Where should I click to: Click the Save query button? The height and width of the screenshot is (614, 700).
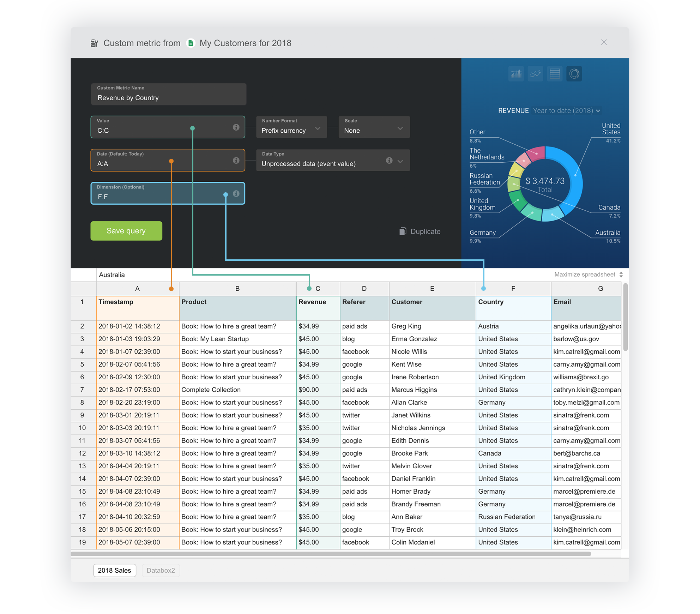point(126,231)
